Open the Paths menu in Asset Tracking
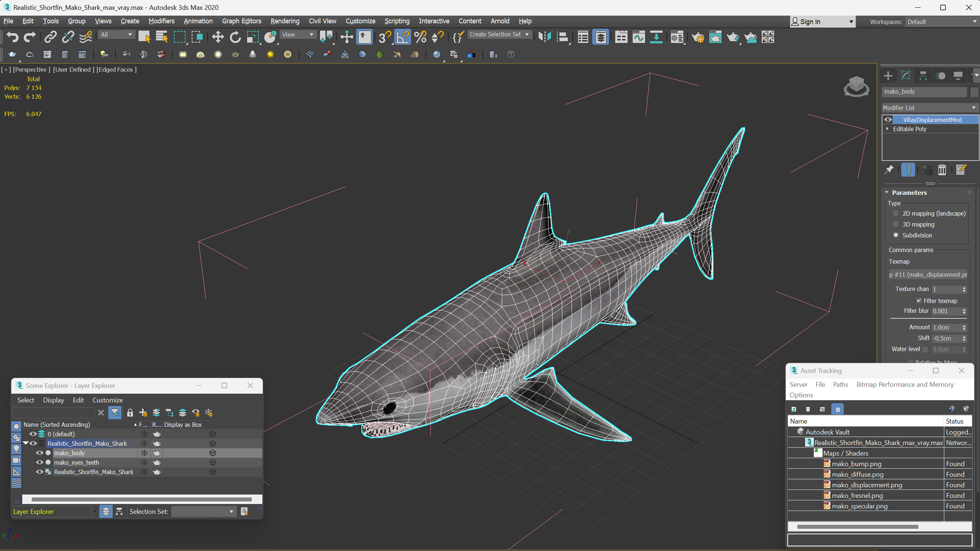Image resolution: width=980 pixels, height=551 pixels. 840,385
